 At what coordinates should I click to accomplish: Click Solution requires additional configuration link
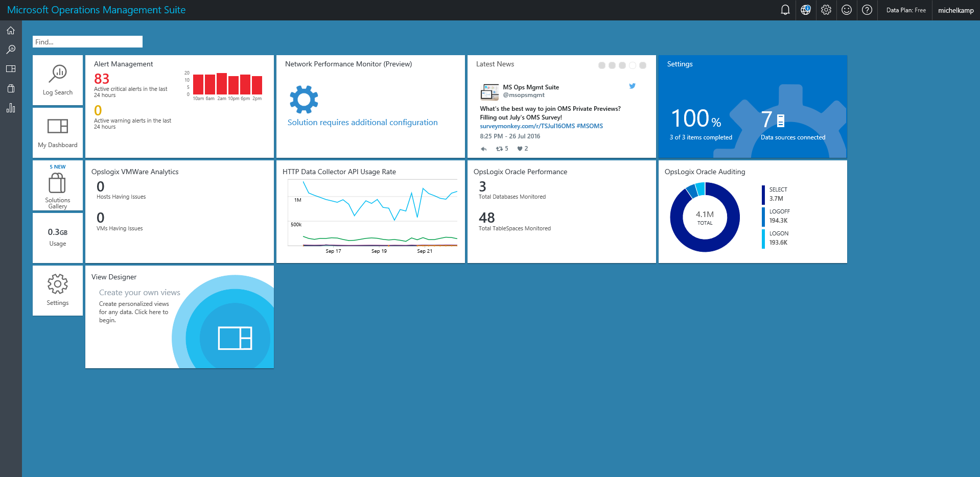click(362, 123)
